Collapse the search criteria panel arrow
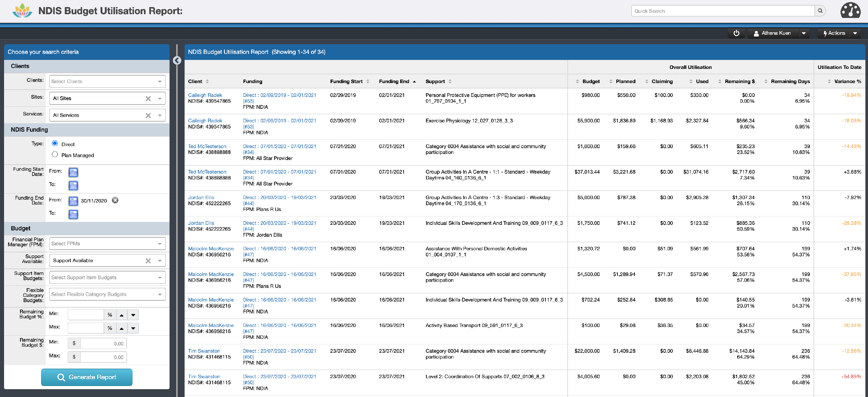Screen dimensions: 868x397 click(x=177, y=60)
